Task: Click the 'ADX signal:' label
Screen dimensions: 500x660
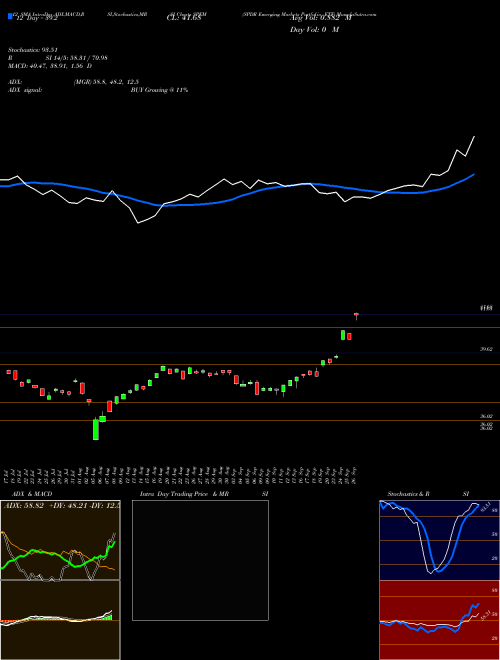Action: click(25, 90)
